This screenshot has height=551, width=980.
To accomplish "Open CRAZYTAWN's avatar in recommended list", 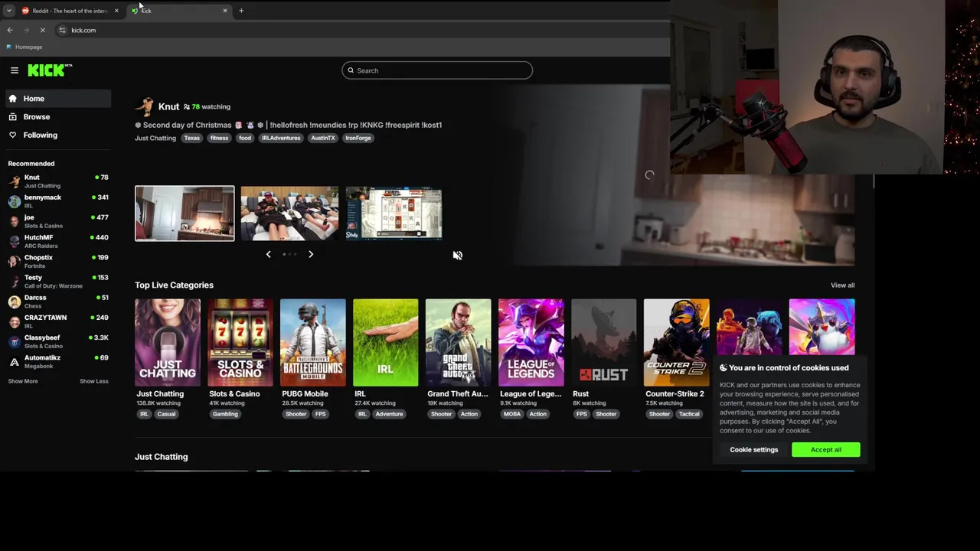I will [15, 321].
